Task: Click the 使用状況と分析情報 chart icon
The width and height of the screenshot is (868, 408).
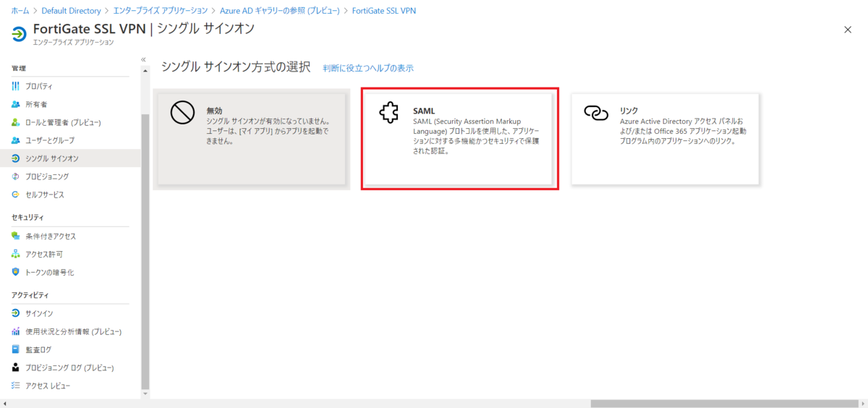Action: coord(16,331)
